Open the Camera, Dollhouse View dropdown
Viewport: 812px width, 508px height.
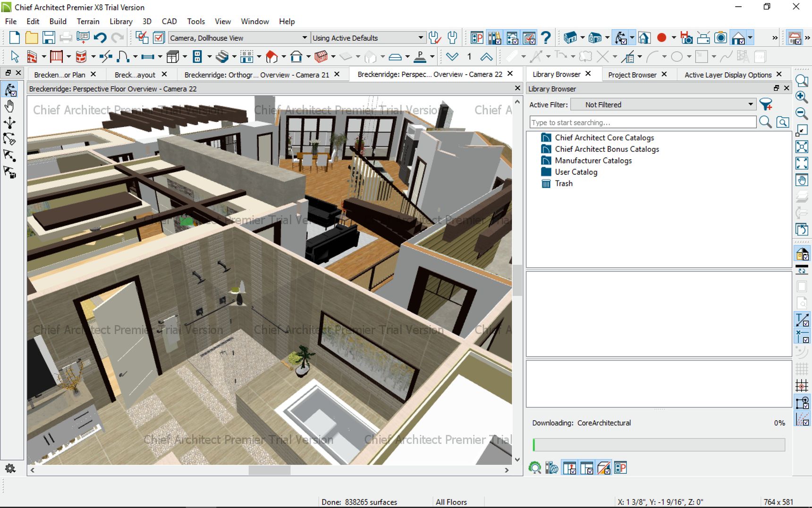pyautogui.click(x=239, y=38)
